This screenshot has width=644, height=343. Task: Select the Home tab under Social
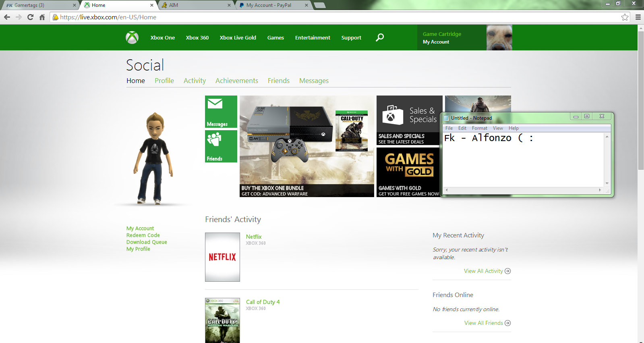[136, 81]
